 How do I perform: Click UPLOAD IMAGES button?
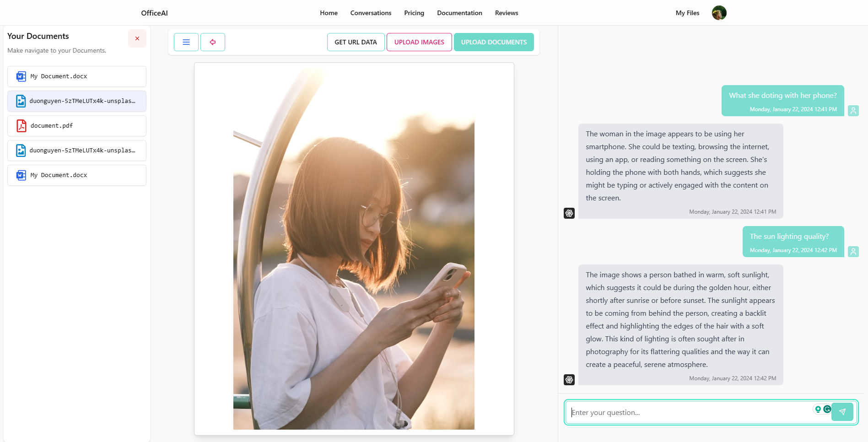point(419,42)
